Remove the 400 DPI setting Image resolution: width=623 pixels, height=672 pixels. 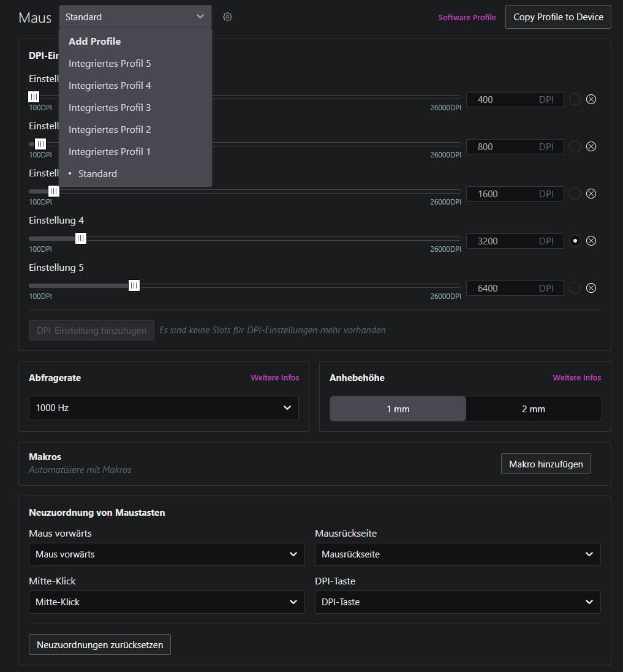591,99
